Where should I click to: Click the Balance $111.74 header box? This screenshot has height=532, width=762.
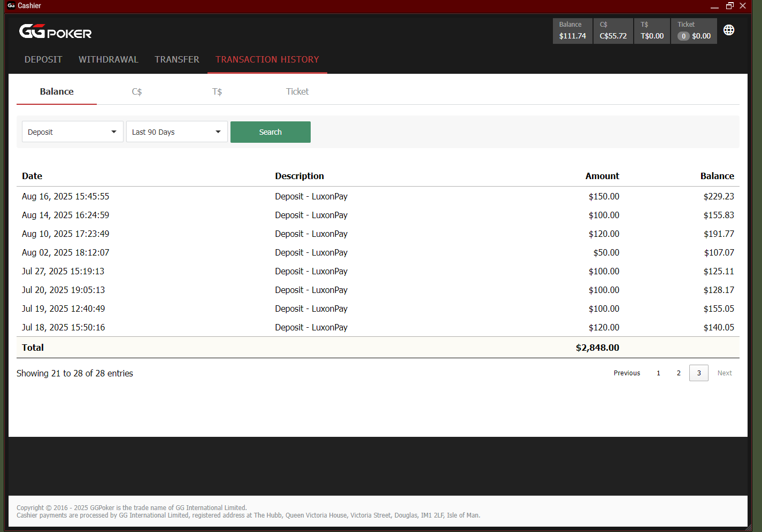click(x=573, y=31)
